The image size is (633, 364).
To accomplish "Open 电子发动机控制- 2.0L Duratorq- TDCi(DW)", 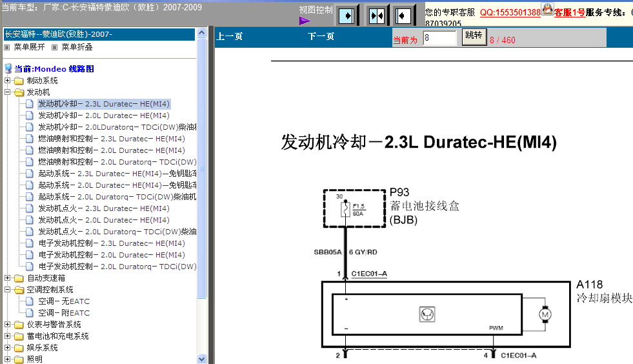I will pyautogui.click(x=117, y=267).
